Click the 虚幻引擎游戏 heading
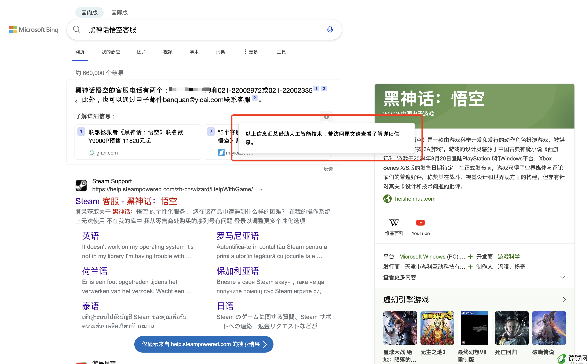 pyautogui.click(x=406, y=300)
